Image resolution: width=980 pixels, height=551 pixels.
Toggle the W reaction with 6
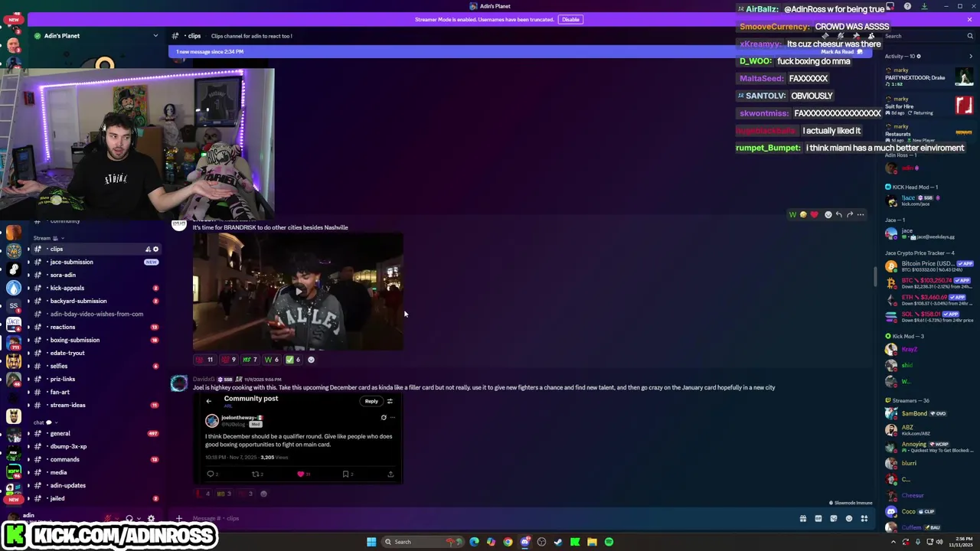coord(271,360)
